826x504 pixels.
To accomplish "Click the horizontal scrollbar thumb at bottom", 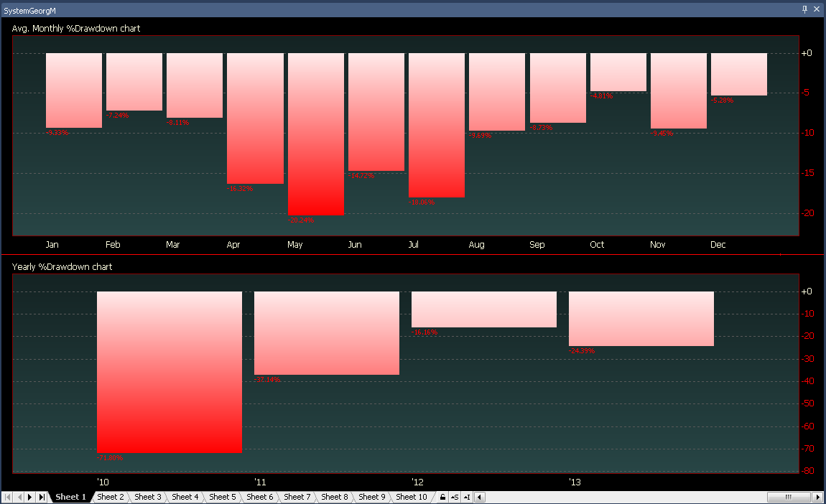I will coord(789,497).
